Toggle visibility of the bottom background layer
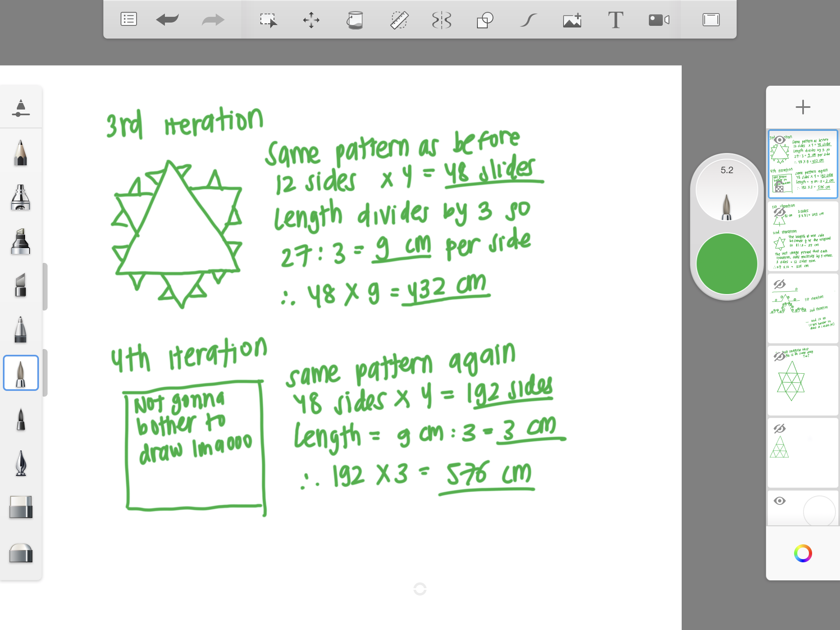The height and width of the screenshot is (630, 840). pos(779,501)
